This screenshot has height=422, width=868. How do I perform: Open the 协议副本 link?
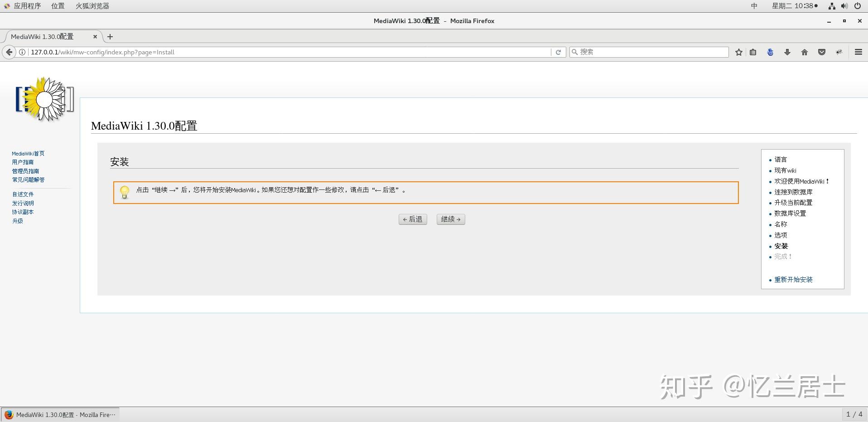[x=23, y=212]
